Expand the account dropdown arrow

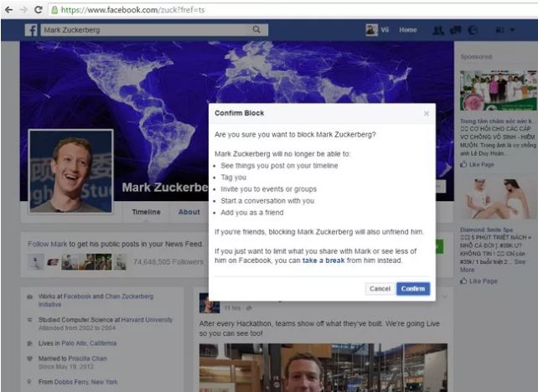(x=512, y=30)
